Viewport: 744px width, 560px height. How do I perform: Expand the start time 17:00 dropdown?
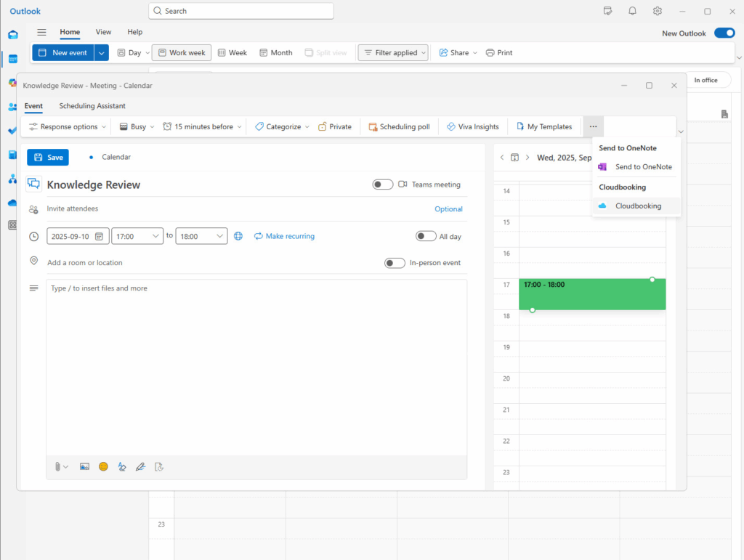pos(156,236)
